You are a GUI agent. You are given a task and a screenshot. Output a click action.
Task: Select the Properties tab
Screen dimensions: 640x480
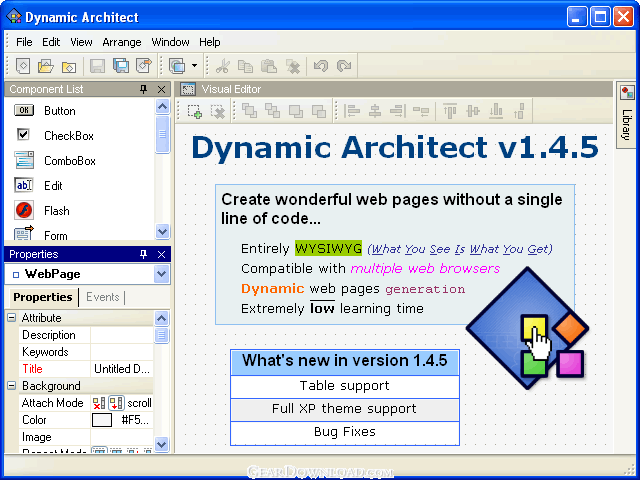[x=42, y=297]
